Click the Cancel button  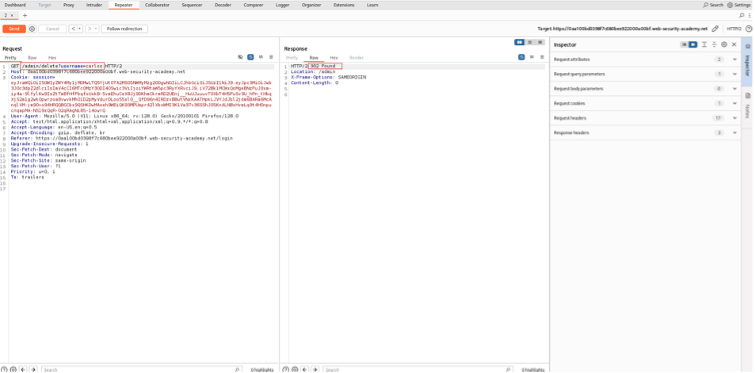tap(52, 29)
